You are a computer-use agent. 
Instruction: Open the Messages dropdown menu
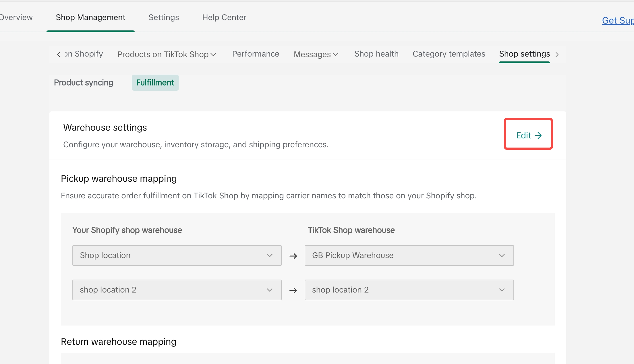click(312, 54)
